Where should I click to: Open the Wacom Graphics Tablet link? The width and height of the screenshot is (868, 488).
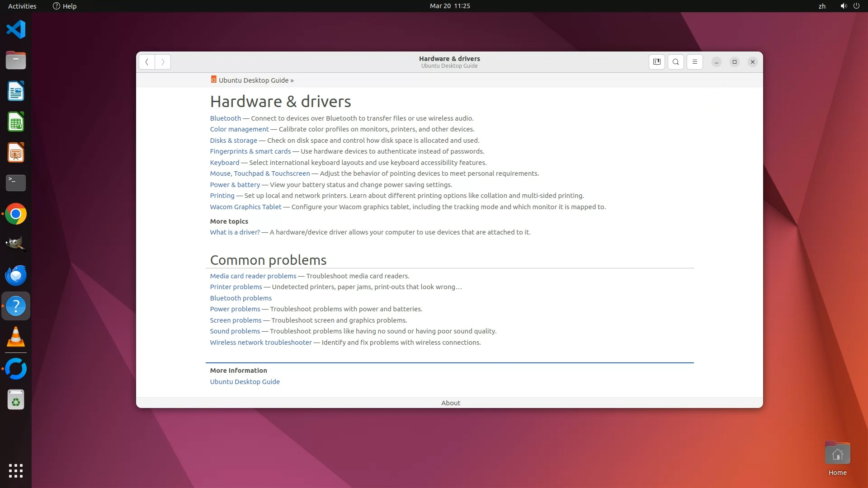245,207
